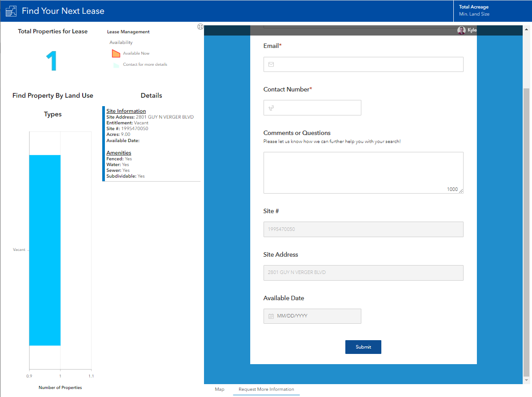This screenshot has height=397, width=532.
Task: Switch to the Map tab
Action: coord(220,389)
